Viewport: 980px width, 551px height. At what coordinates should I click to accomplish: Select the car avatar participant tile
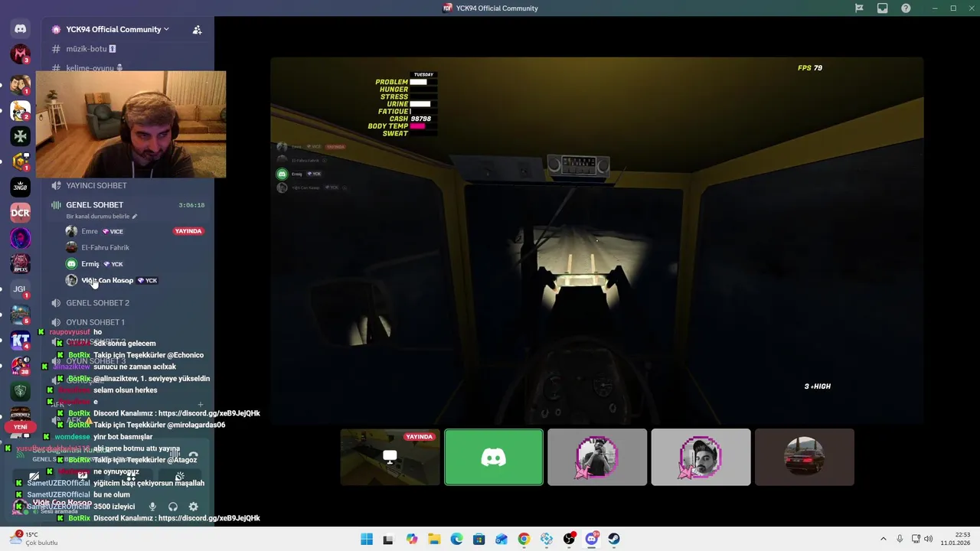pos(805,457)
